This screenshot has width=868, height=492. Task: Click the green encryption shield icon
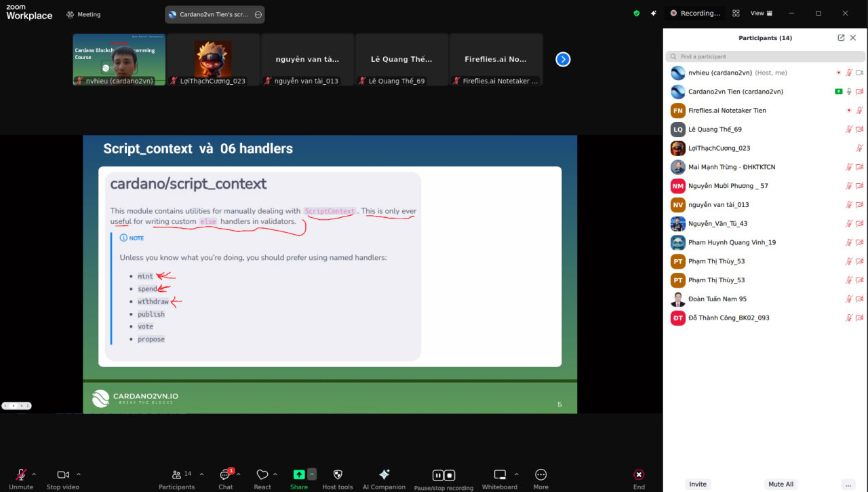tap(636, 13)
